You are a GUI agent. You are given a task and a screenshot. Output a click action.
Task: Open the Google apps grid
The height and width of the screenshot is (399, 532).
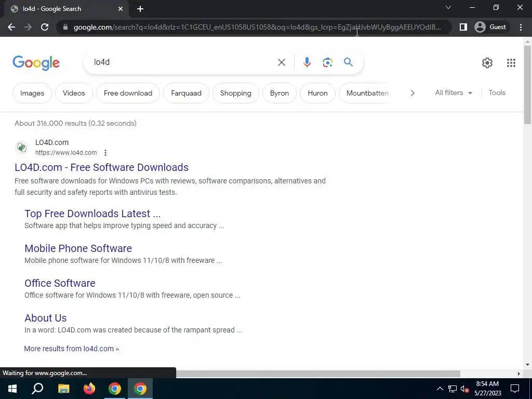[511, 63]
